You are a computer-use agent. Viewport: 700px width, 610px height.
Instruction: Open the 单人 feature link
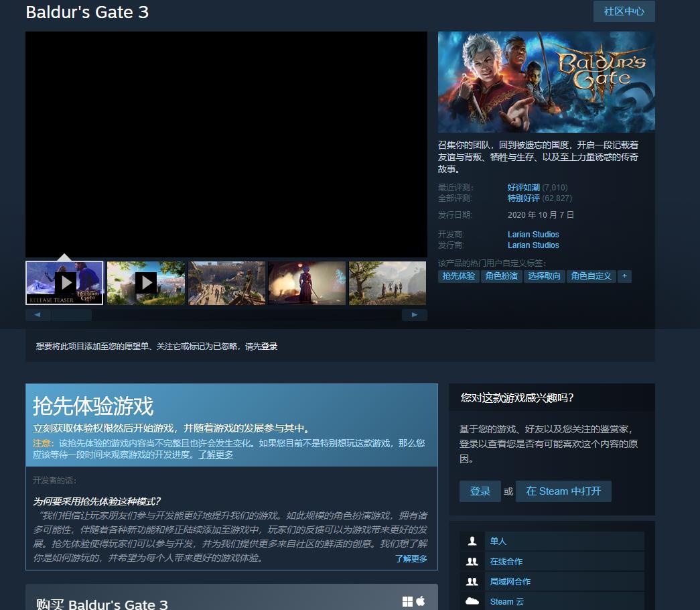point(498,541)
